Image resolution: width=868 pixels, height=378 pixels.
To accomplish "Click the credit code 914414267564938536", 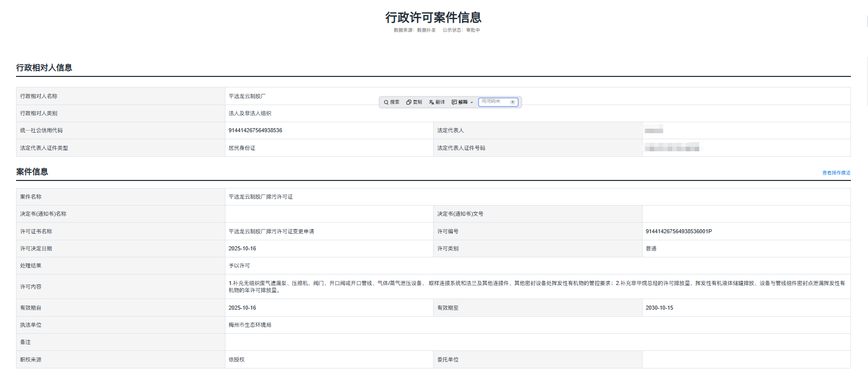I will coord(255,131).
